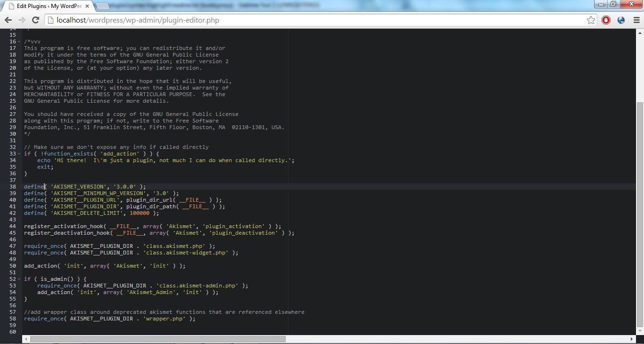Open the red extension icon in toolbar
Viewport: 644px width, 344px height.
[606, 20]
